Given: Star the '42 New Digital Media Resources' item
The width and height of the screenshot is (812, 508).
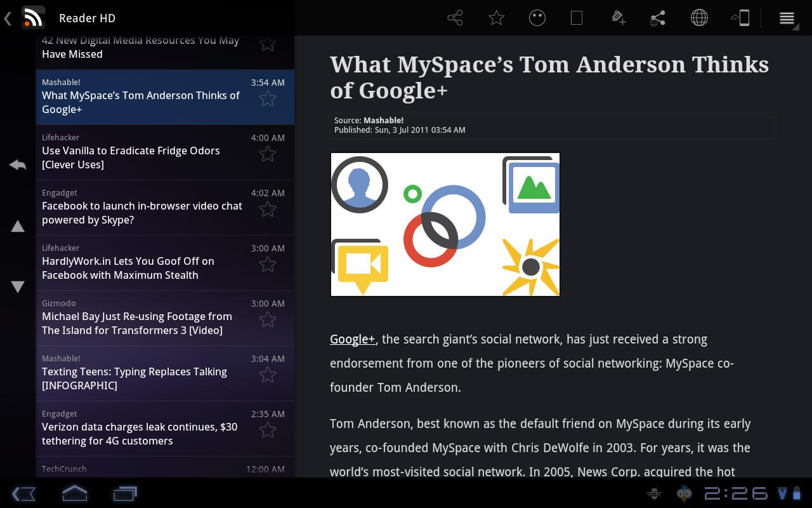Looking at the screenshot, I should pyautogui.click(x=268, y=44).
